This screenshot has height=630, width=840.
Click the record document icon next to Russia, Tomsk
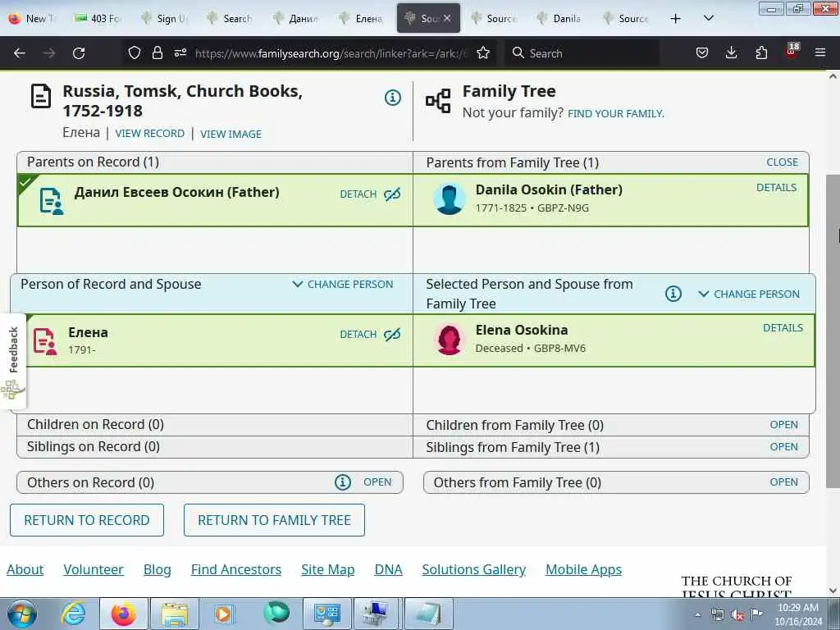point(41,97)
